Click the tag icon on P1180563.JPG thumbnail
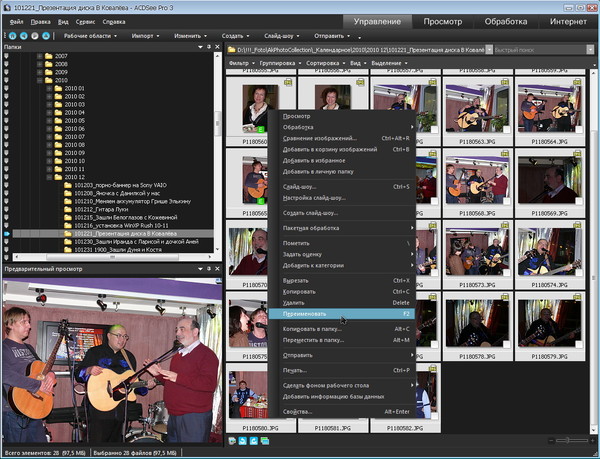600x459 pixels. point(505,82)
